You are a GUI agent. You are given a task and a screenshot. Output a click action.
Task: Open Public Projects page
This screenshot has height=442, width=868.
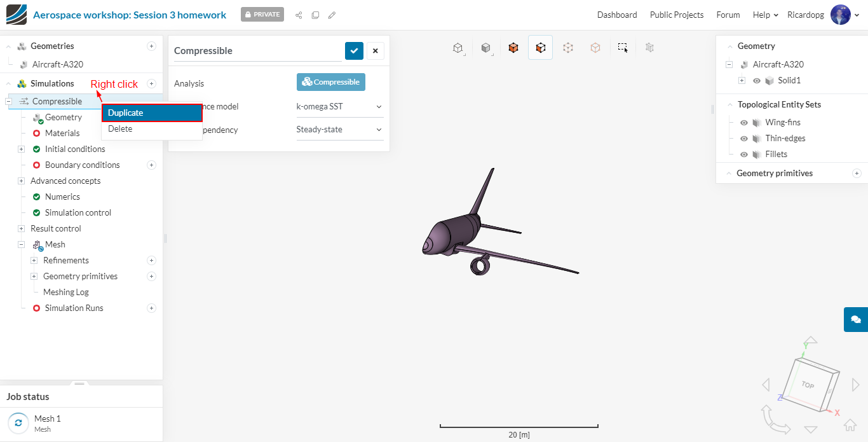pyautogui.click(x=677, y=15)
